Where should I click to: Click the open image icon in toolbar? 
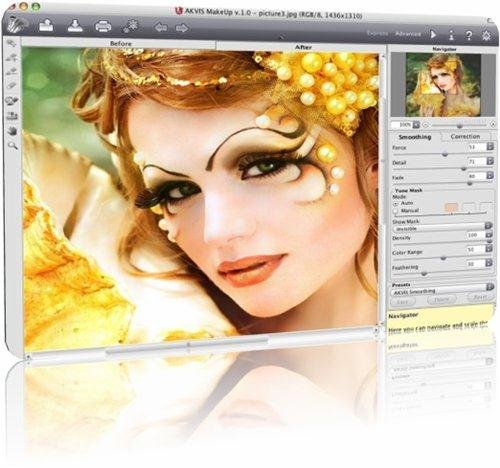[x=46, y=25]
